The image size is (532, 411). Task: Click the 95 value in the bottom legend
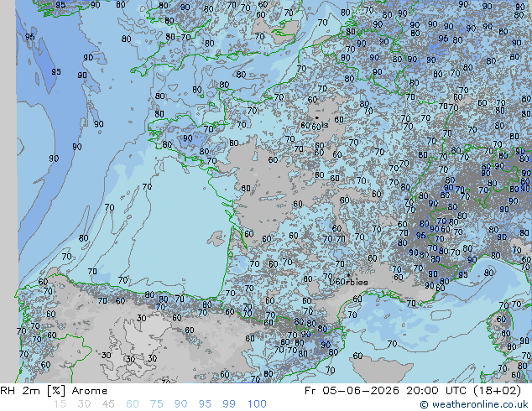pyautogui.click(x=205, y=404)
